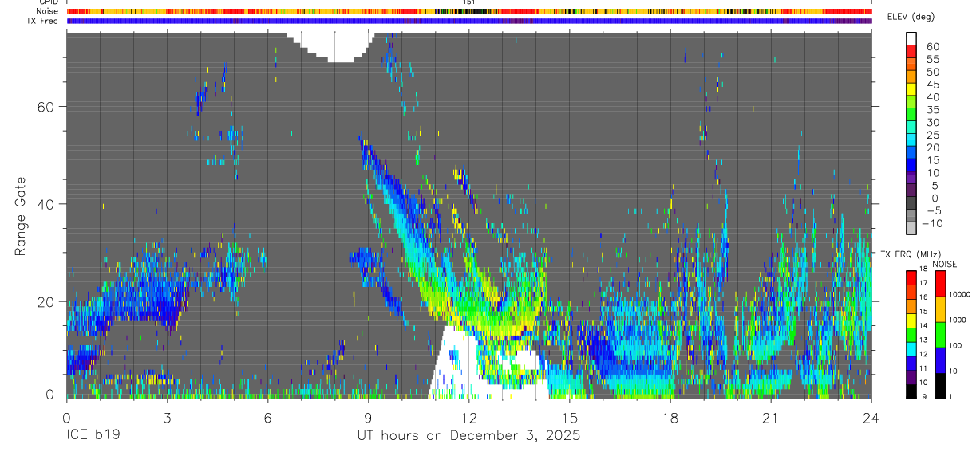
Task: Click the 'NOISE' legend title
Action: pos(945,263)
